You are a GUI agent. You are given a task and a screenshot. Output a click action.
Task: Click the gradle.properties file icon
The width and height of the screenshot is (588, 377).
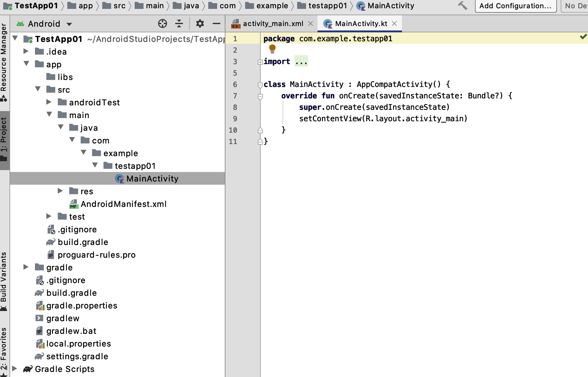(40, 306)
